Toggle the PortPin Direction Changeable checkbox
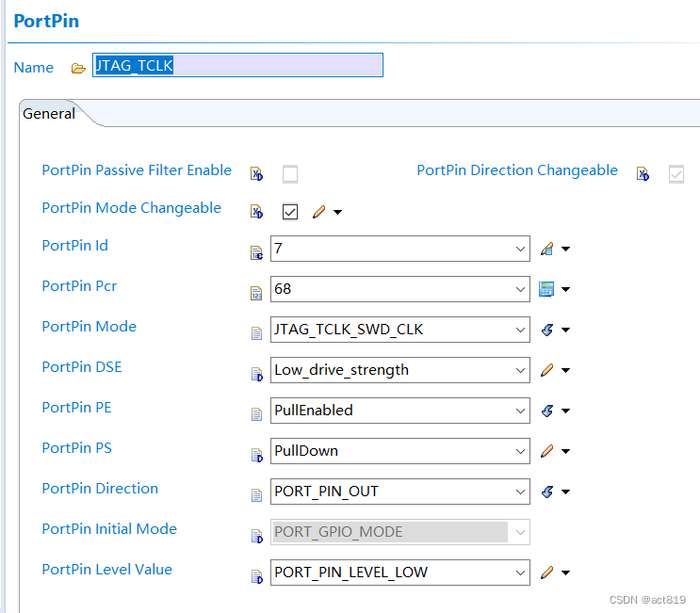The height and width of the screenshot is (613, 700). pos(676,174)
